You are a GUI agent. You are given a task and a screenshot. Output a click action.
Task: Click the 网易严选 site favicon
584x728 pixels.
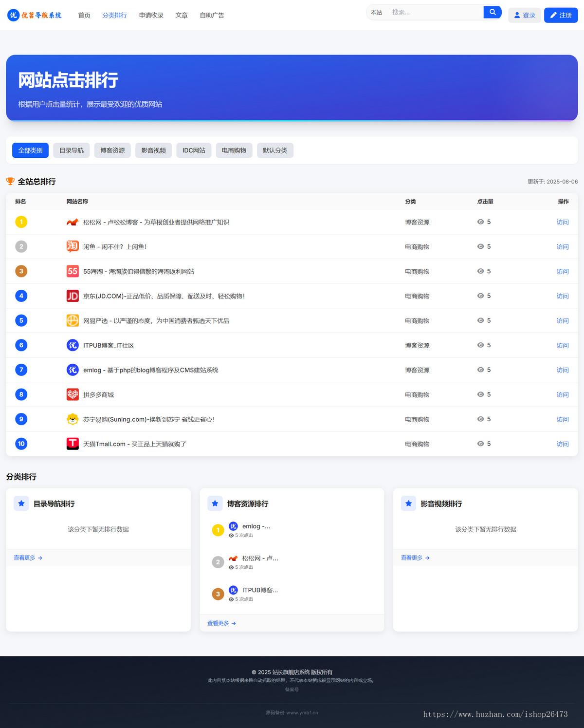[73, 320]
